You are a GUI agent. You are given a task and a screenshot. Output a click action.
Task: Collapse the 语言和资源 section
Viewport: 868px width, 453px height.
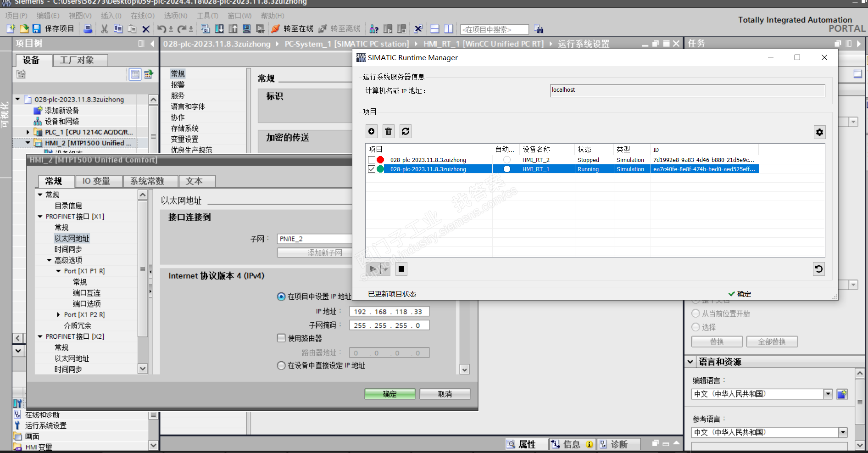click(x=690, y=362)
